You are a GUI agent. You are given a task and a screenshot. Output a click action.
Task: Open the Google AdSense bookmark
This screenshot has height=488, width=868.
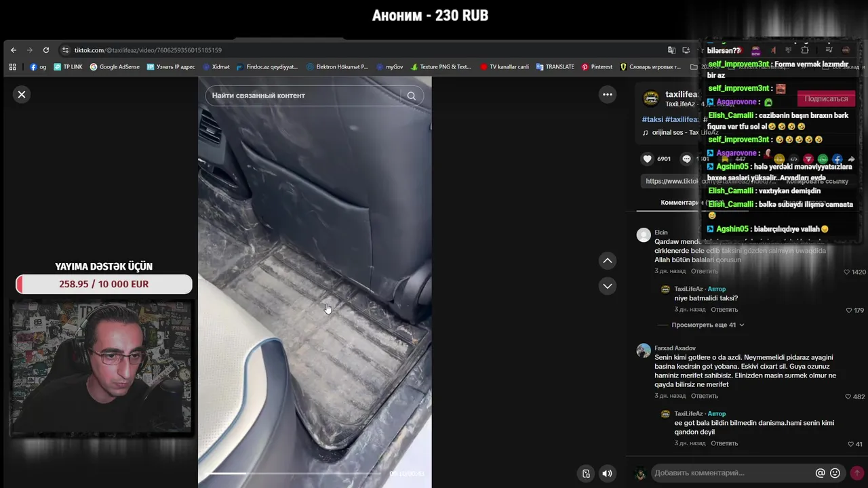115,67
